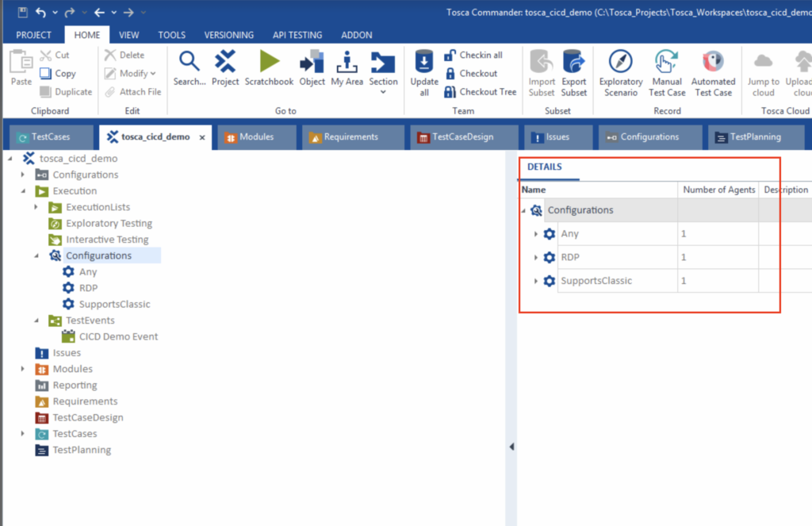Delete the selected object
Screen dimensions: 812x526
(x=124, y=55)
